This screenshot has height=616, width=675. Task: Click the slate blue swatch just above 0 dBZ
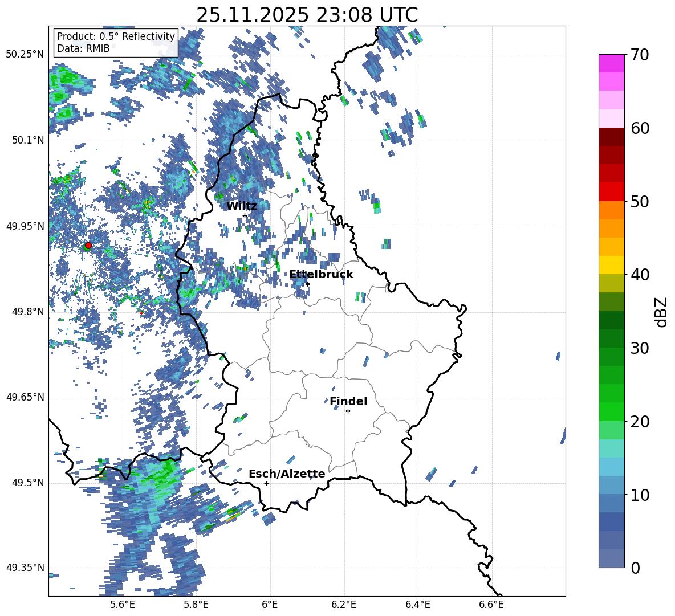[x=611, y=558]
